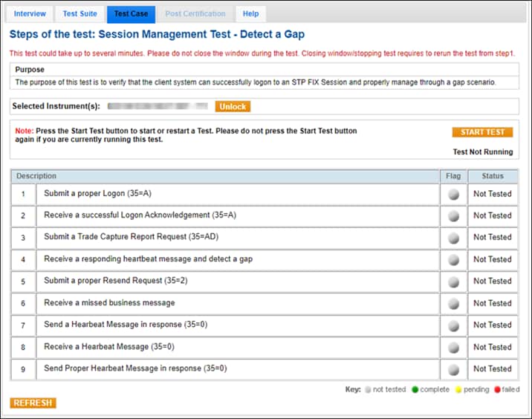Click the flag indicator for step 1 Logon
Viewport: 532px width, 419px height.
click(x=453, y=194)
